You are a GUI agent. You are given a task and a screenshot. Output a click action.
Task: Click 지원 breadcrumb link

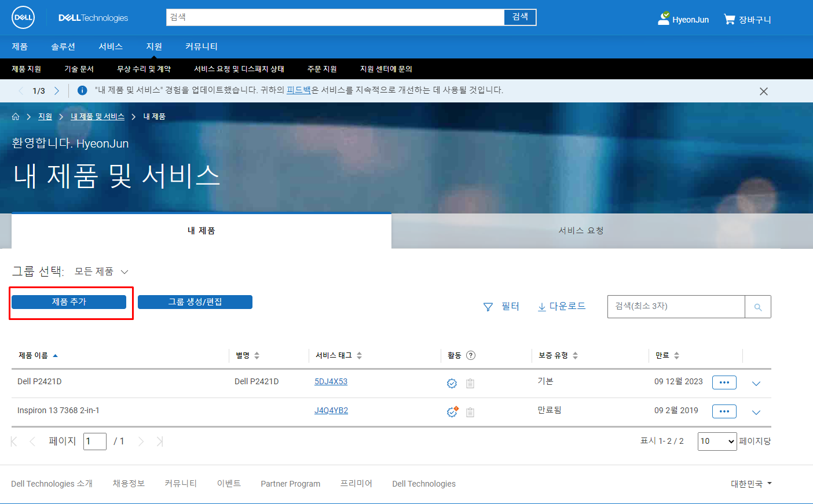[45, 116]
